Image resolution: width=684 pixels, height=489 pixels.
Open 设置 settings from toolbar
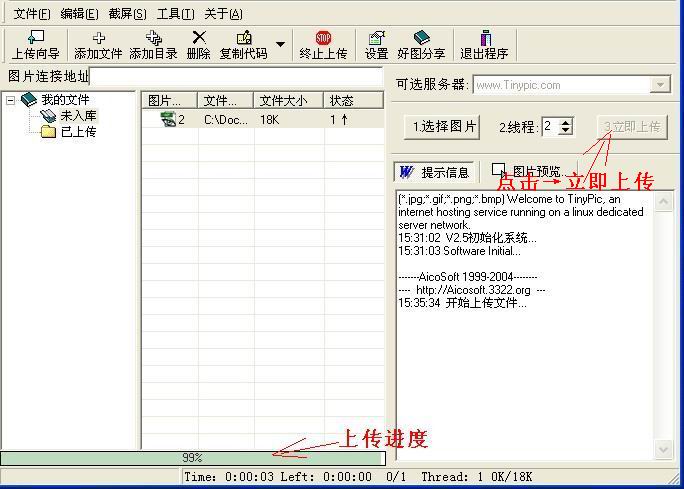376,45
